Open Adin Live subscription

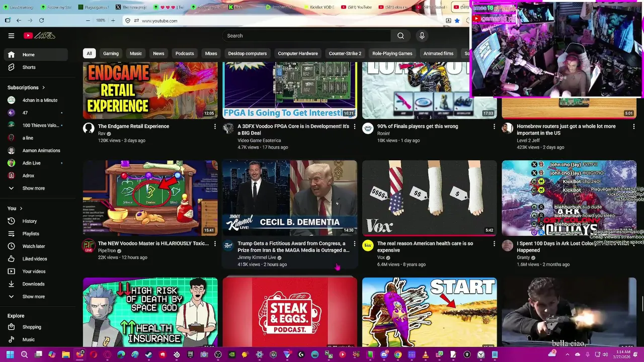pos(35,163)
